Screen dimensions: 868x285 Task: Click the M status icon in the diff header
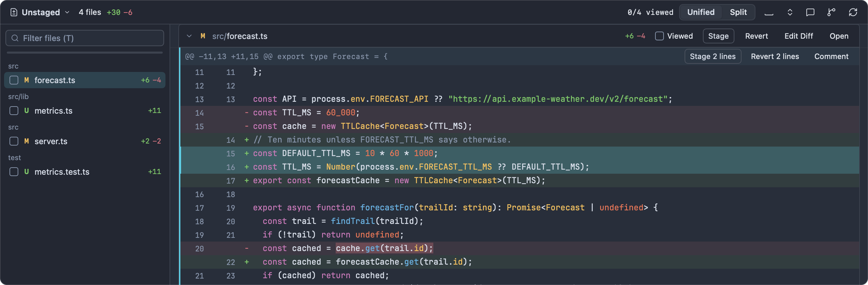pos(203,36)
